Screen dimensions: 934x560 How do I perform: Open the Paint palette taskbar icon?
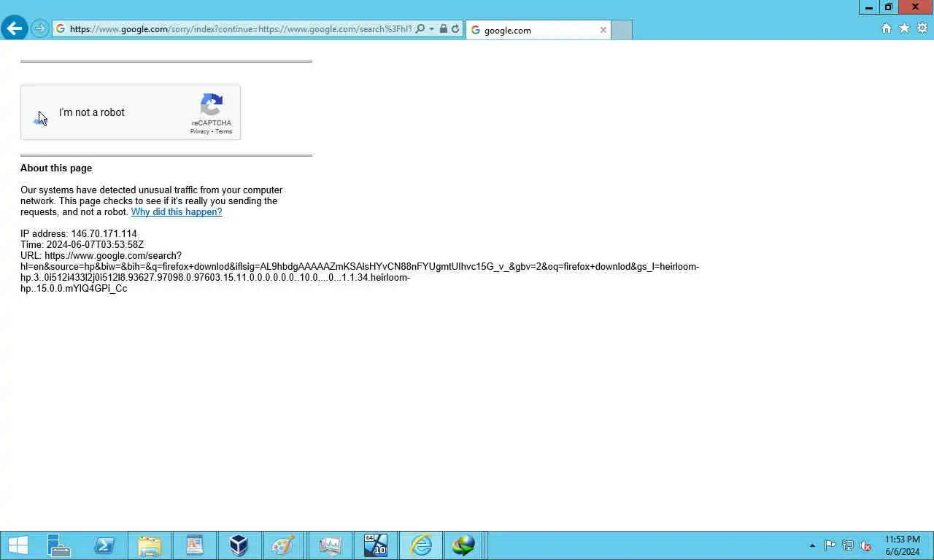[284, 545]
